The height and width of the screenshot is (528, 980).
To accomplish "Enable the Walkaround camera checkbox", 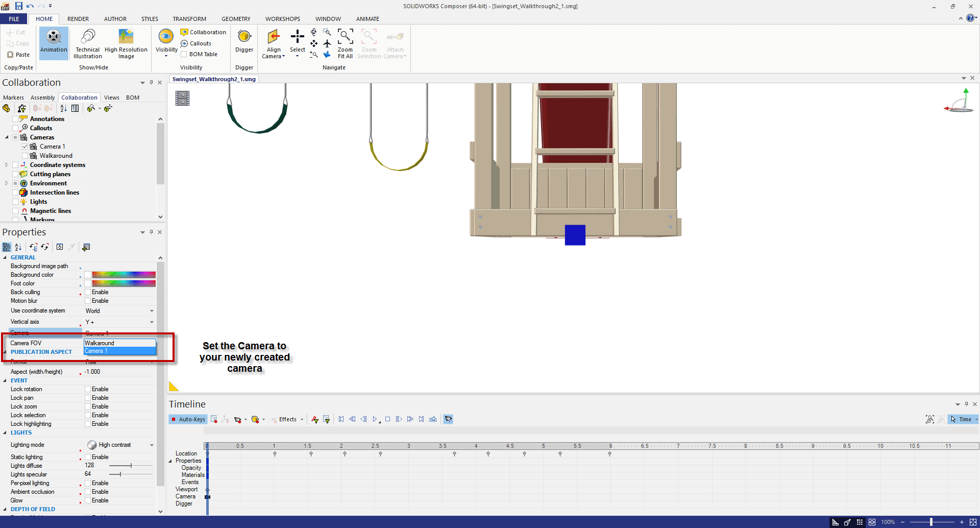I will [25, 156].
